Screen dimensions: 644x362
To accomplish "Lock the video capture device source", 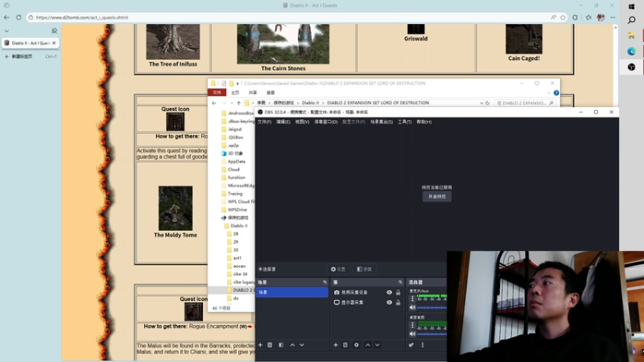I will click(x=398, y=293).
